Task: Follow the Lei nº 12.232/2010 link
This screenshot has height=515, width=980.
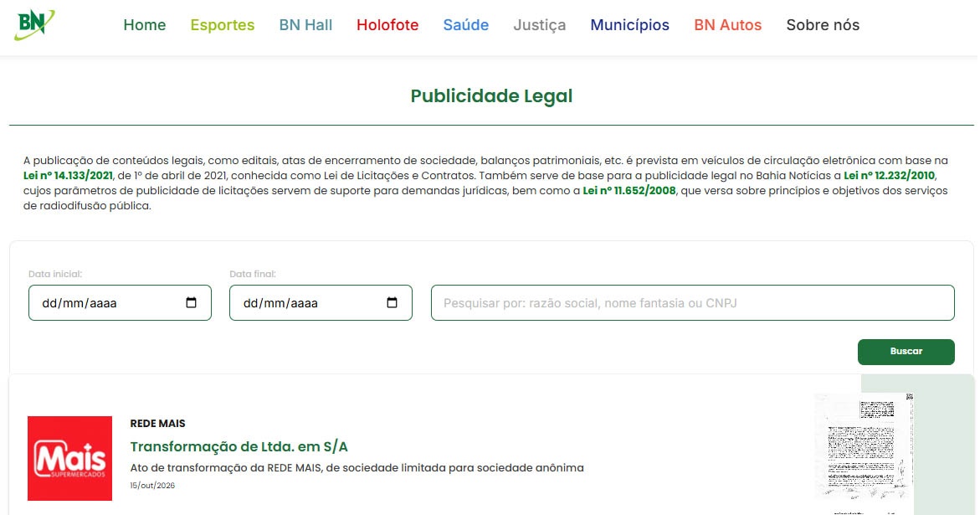Action: [889, 176]
